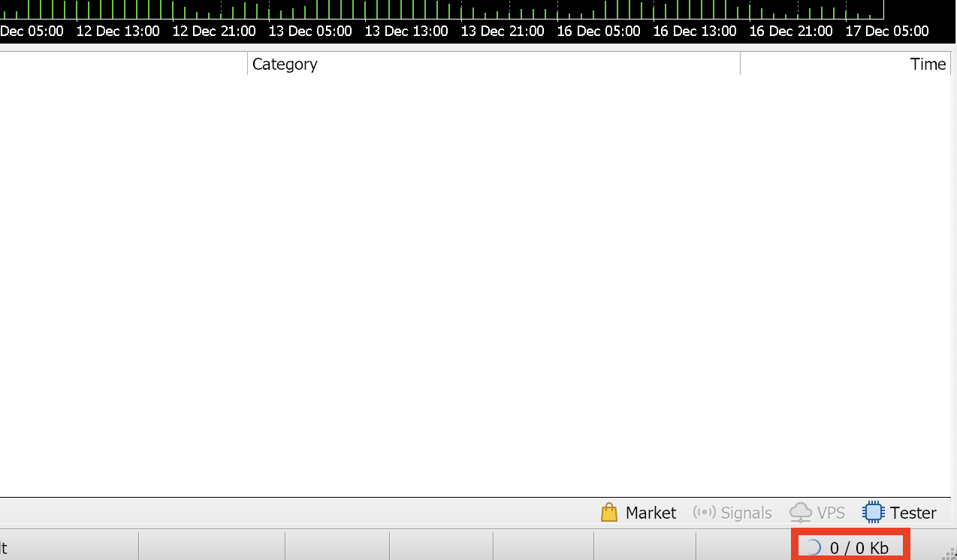Screen dimensions: 957x560
Task: Open the Market shopping bag icon
Action: point(609,513)
